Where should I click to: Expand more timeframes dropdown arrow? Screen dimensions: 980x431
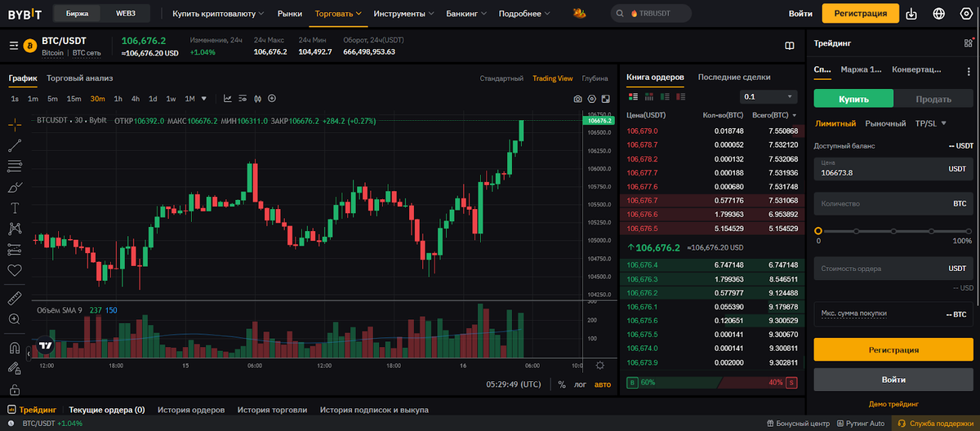(204, 99)
